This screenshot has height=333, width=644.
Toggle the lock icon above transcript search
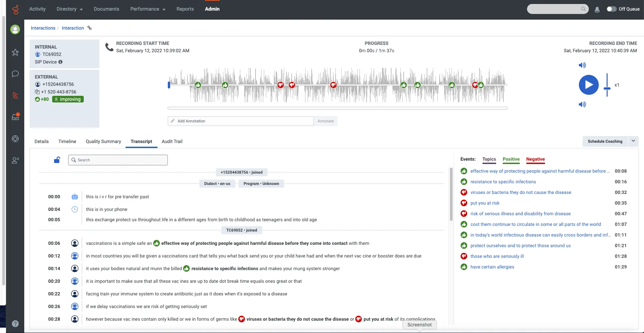pyautogui.click(x=57, y=160)
